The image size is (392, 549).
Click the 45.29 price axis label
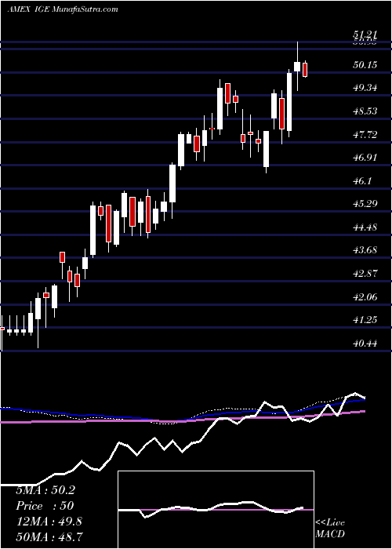point(365,204)
